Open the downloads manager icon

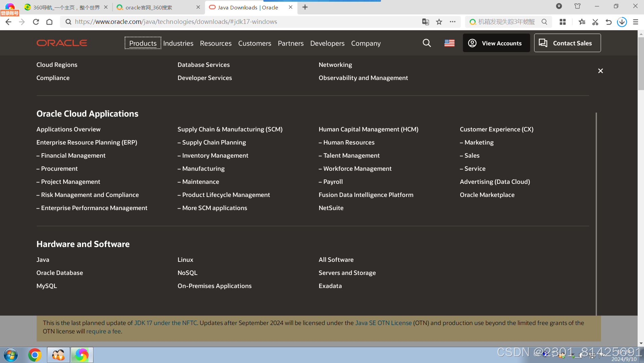(622, 22)
